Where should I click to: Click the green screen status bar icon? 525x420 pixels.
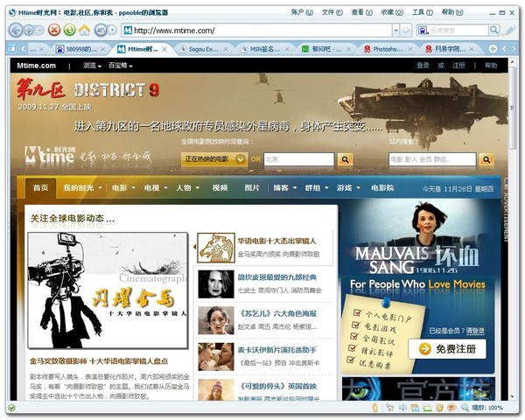coord(427,408)
